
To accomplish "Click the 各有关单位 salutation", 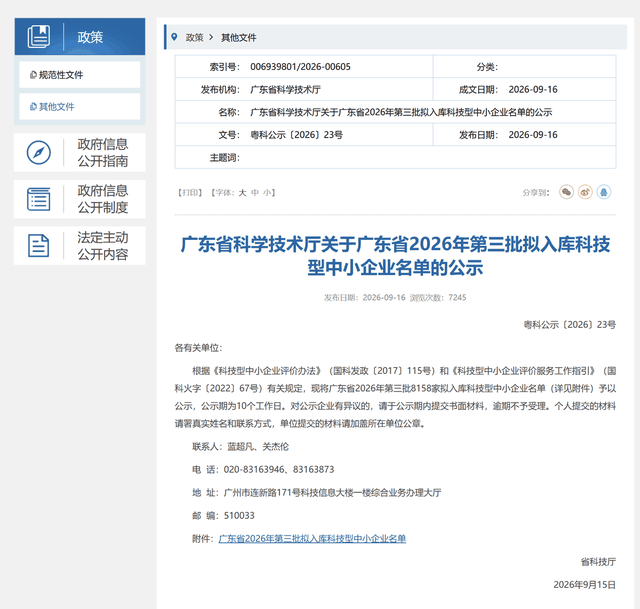I will 198,348.
